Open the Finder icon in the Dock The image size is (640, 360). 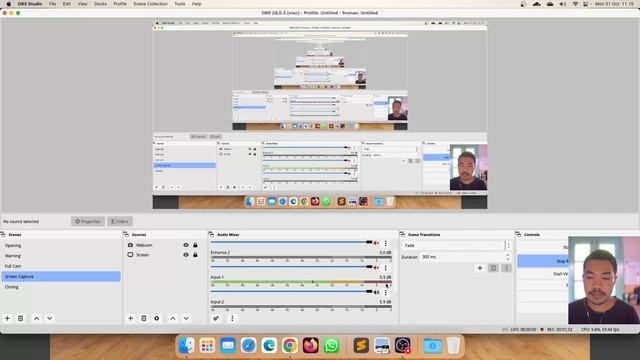pyautogui.click(x=187, y=346)
